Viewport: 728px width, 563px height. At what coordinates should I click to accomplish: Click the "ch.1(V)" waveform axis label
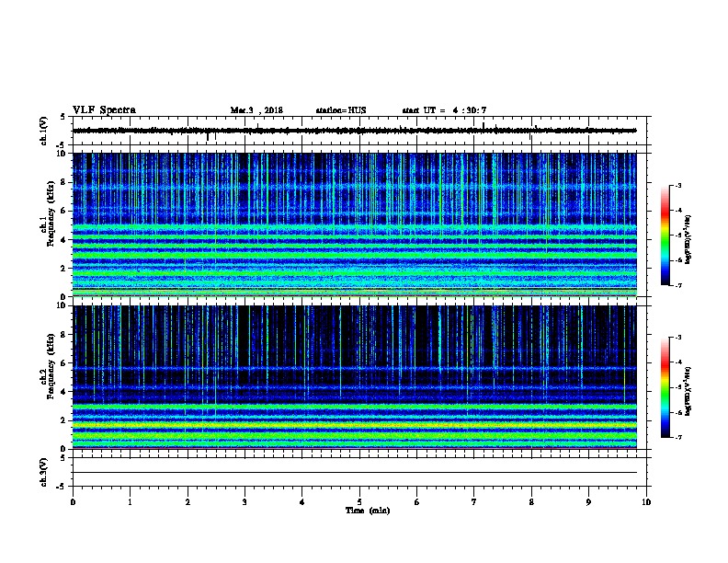point(43,131)
